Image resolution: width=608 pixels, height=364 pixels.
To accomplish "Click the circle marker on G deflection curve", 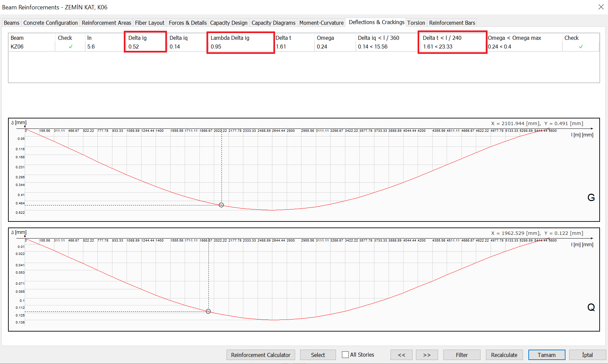I will pos(221,205).
